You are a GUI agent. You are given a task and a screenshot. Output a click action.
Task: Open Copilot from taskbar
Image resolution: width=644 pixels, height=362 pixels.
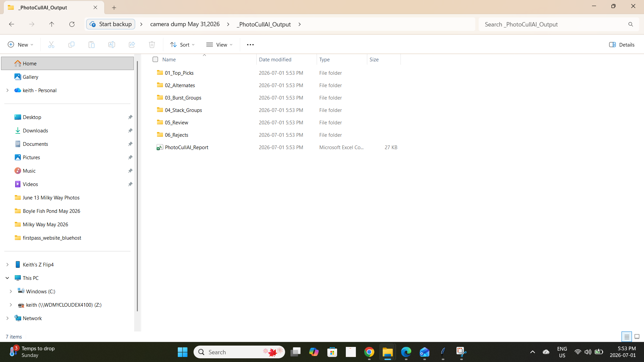(x=314, y=352)
